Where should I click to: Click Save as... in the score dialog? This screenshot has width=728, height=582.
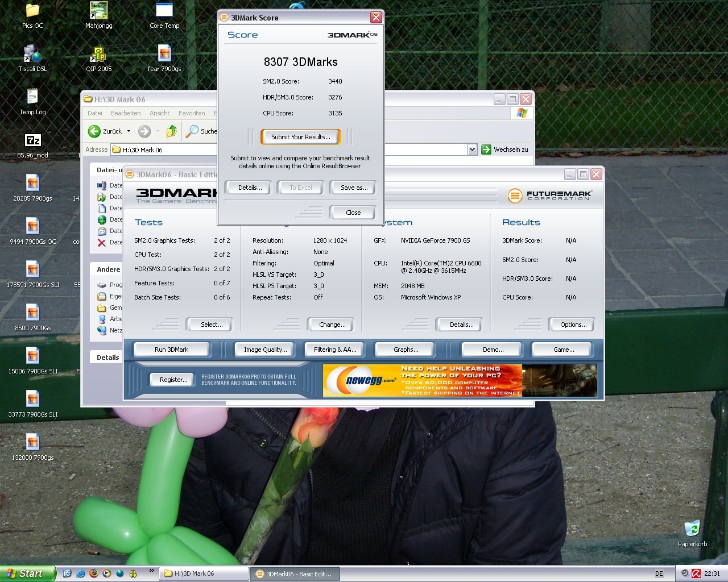point(354,188)
